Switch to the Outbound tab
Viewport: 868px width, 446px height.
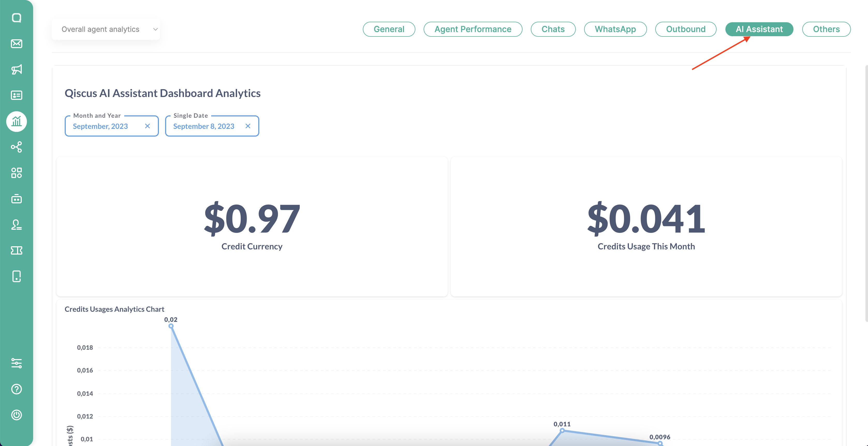pyautogui.click(x=686, y=29)
